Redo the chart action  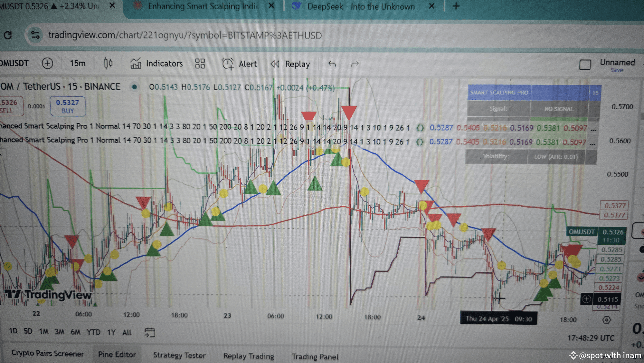tap(355, 64)
